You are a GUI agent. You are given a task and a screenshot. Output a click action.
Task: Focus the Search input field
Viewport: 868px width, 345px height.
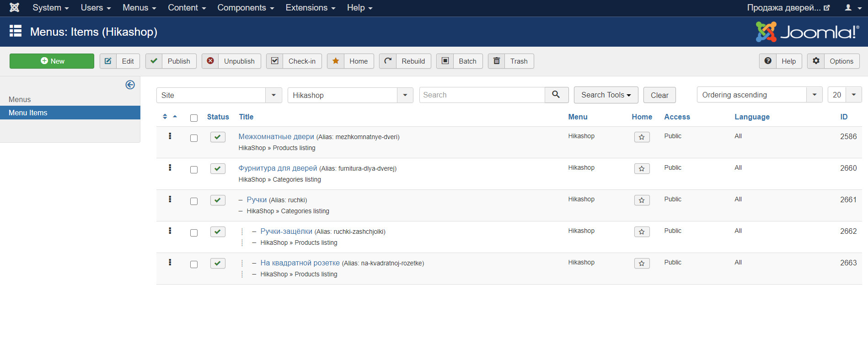click(x=482, y=95)
